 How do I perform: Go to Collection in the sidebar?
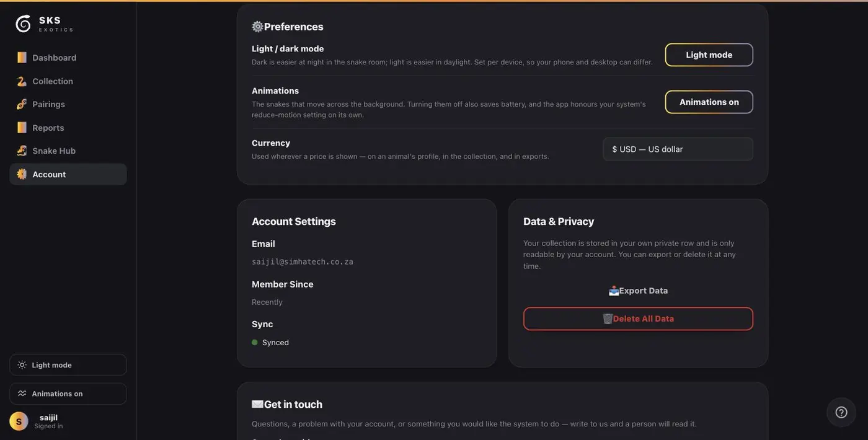(68, 81)
